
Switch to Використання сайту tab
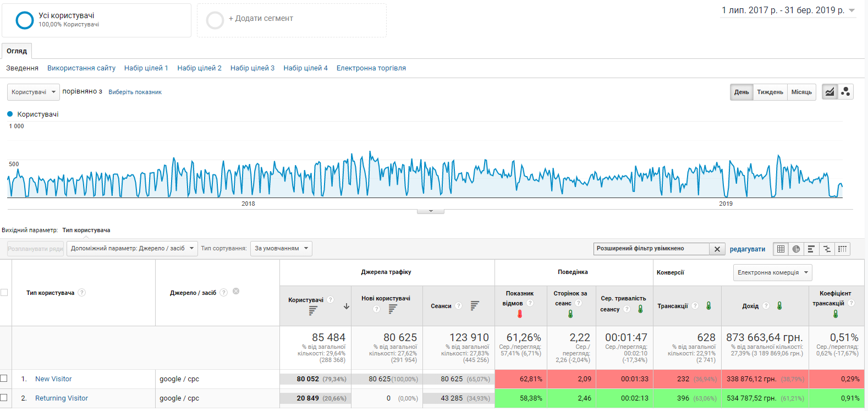pyautogui.click(x=81, y=68)
